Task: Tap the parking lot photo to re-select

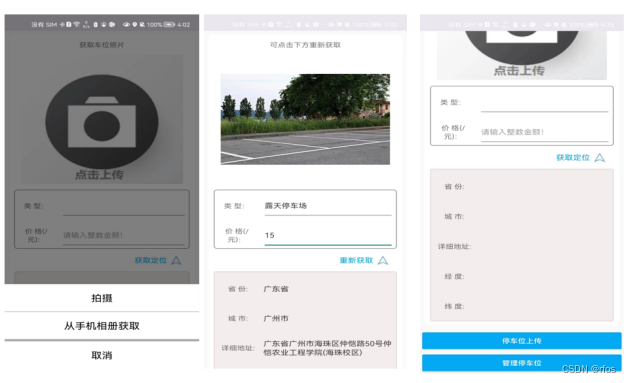Action: coord(305,119)
